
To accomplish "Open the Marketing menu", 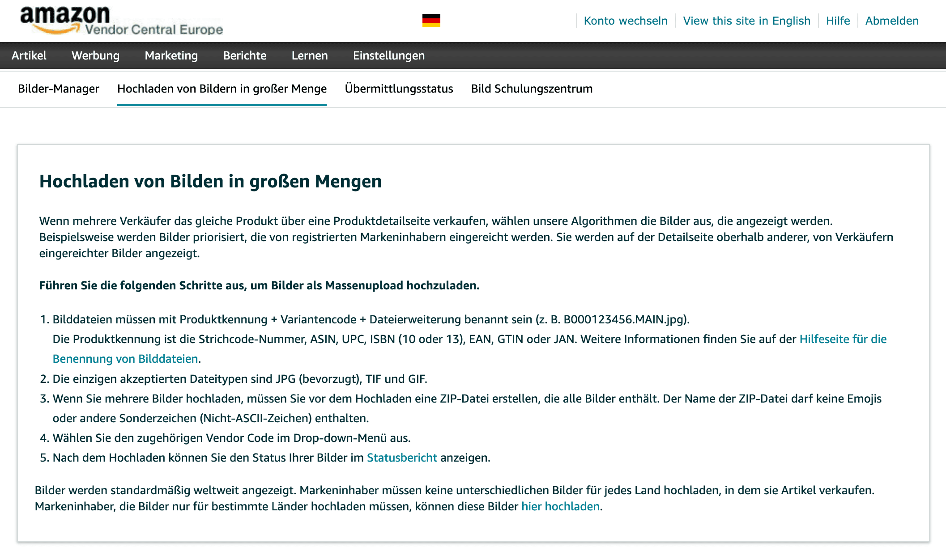I will [x=171, y=55].
